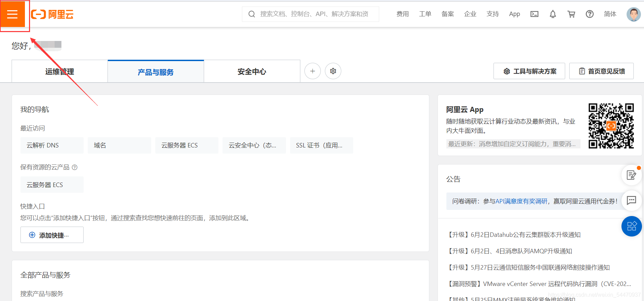Open the 企业 menu

point(470,14)
